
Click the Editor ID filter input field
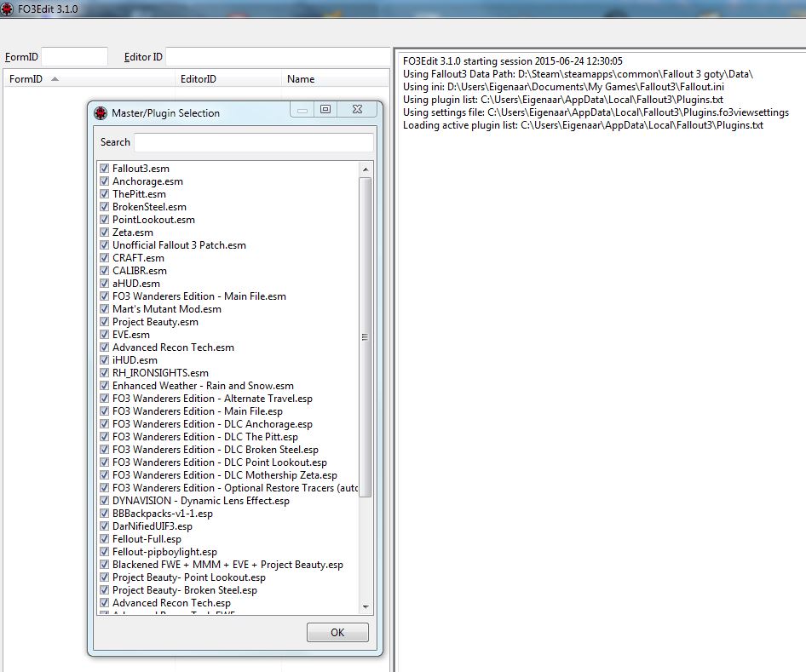pos(278,56)
